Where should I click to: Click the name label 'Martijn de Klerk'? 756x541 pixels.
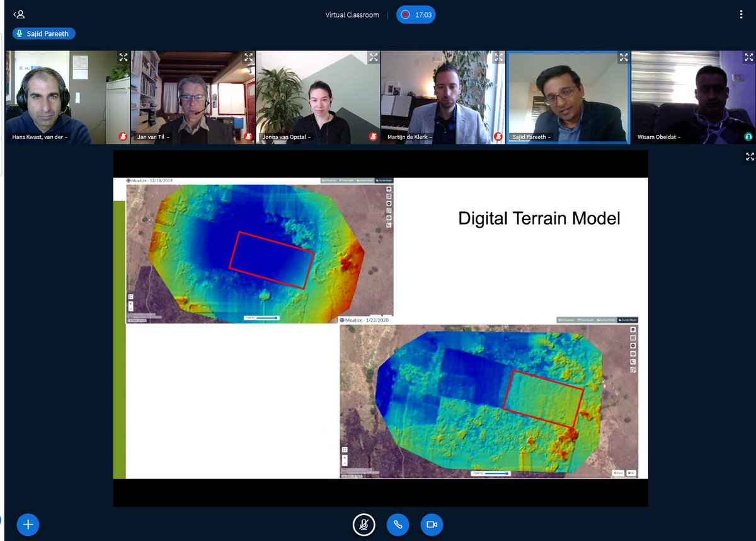(409, 137)
